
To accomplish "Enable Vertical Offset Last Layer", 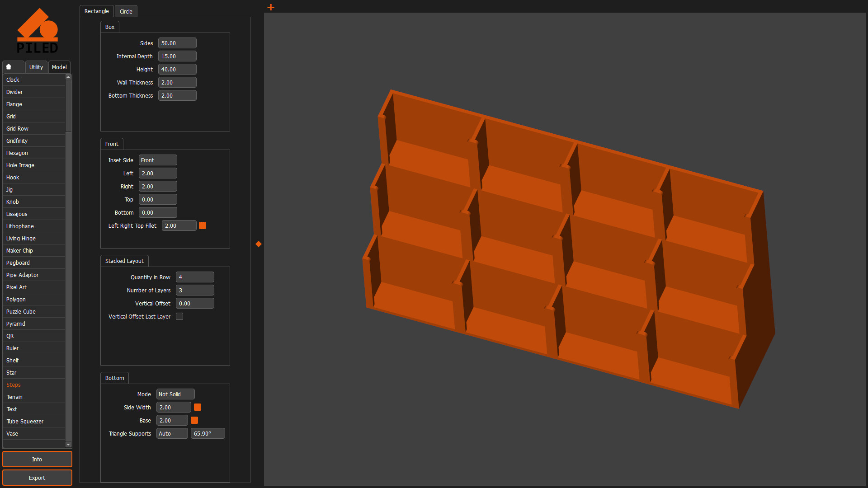I will tap(179, 316).
